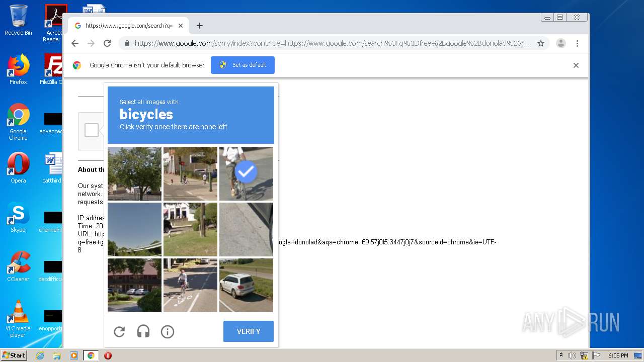The image size is (644, 362).
Task: Click the VERIFY button
Action: [x=249, y=331]
